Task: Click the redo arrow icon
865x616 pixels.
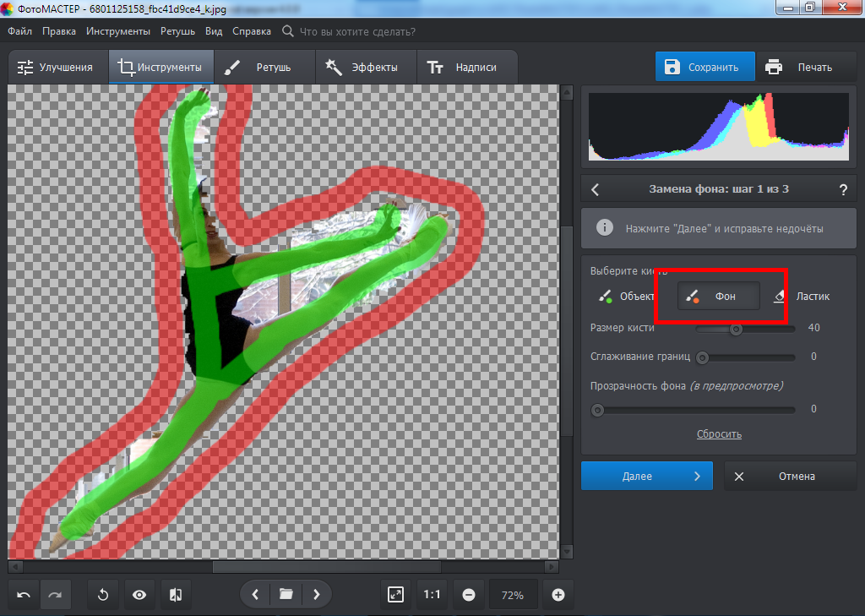Action: coord(55,595)
